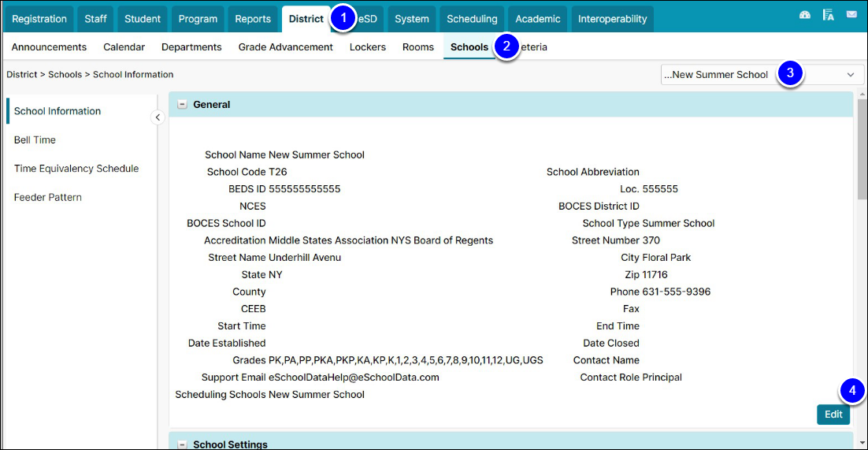Open Time Equivalency Schedule in the sidebar
The image size is (868, 450).
point(76,169)
